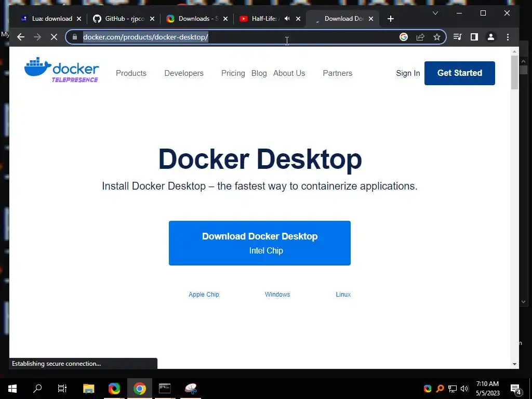Click the Get Started button
The height and width of the screenshot is (399, 532).
pos(460,73)
